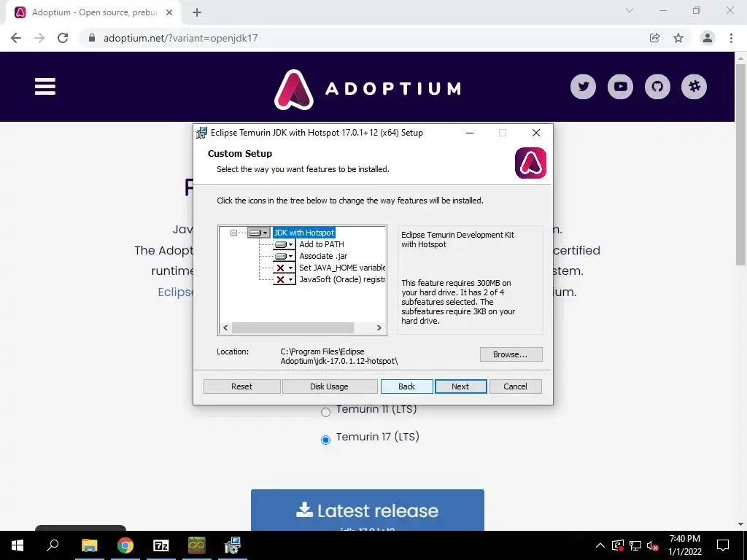The image size is (747, 560).
Task: Switch to installer icon in taskbar
Action: point(232,545)
